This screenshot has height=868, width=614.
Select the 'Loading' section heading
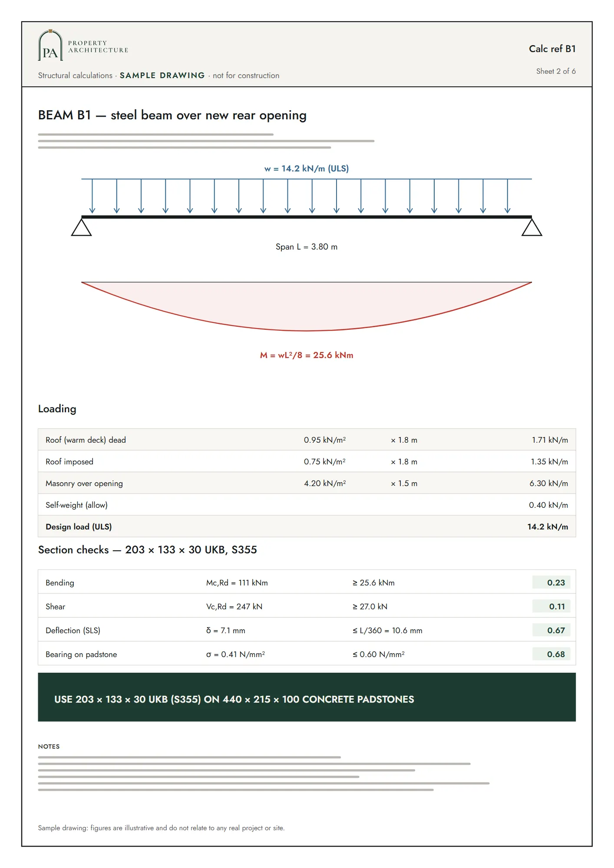click(57, 409)
